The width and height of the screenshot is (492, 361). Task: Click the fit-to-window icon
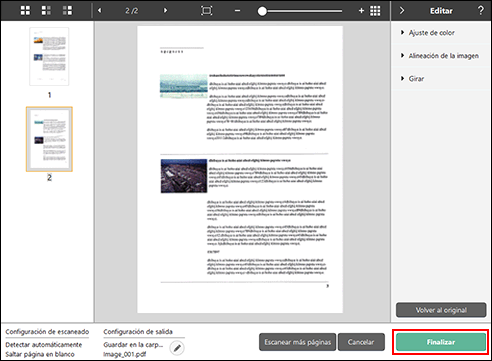coord(207,11)
